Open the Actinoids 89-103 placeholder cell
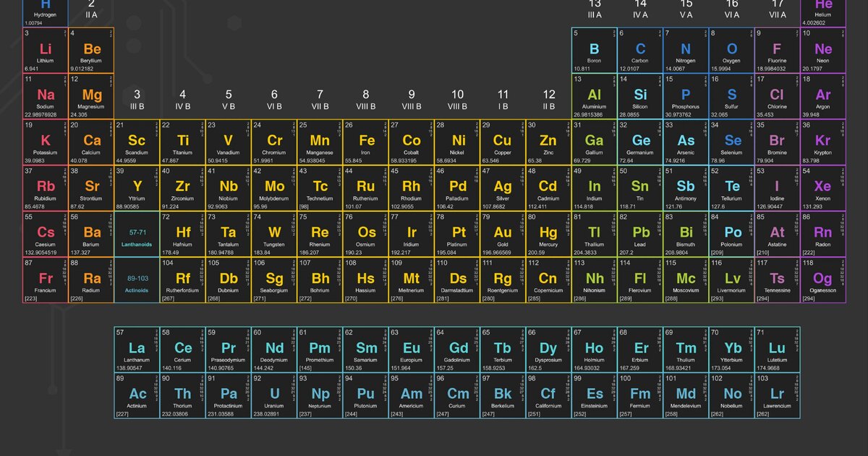 (137, 280)
